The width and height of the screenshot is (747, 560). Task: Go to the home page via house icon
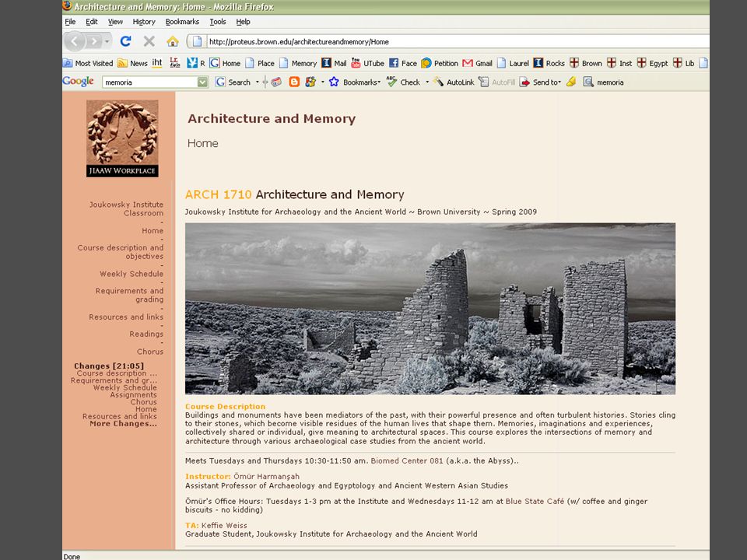click(173, 41)
